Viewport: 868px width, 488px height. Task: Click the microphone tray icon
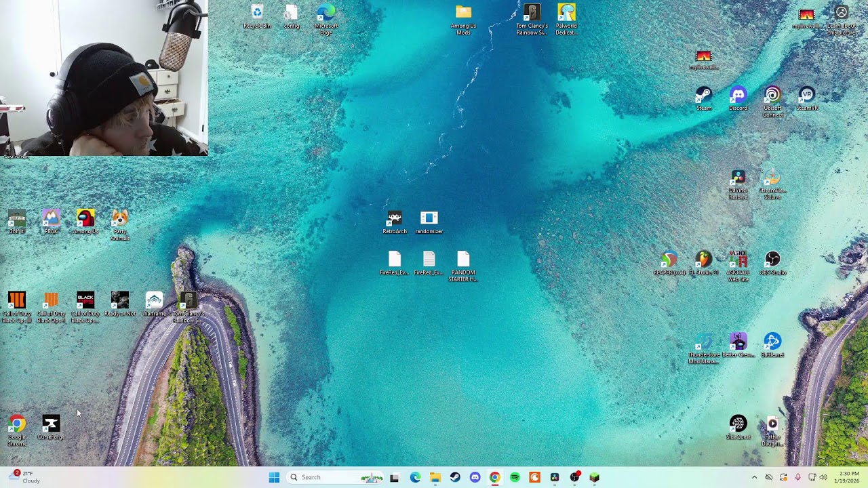pos(797,477)
